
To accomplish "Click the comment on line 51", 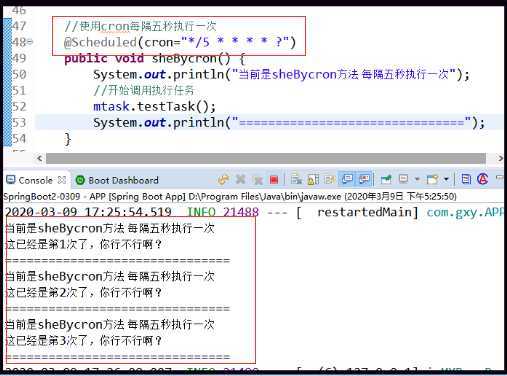I will click(x=144, y=90).
